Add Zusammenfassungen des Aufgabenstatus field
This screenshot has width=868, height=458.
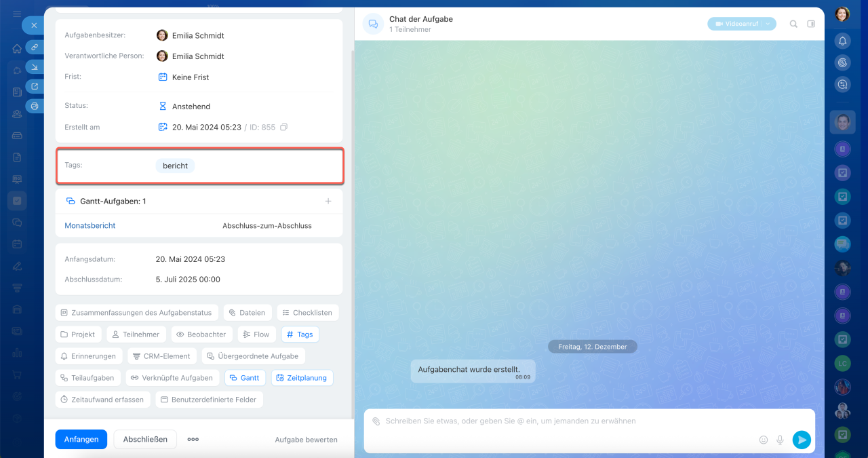point(137,313)
